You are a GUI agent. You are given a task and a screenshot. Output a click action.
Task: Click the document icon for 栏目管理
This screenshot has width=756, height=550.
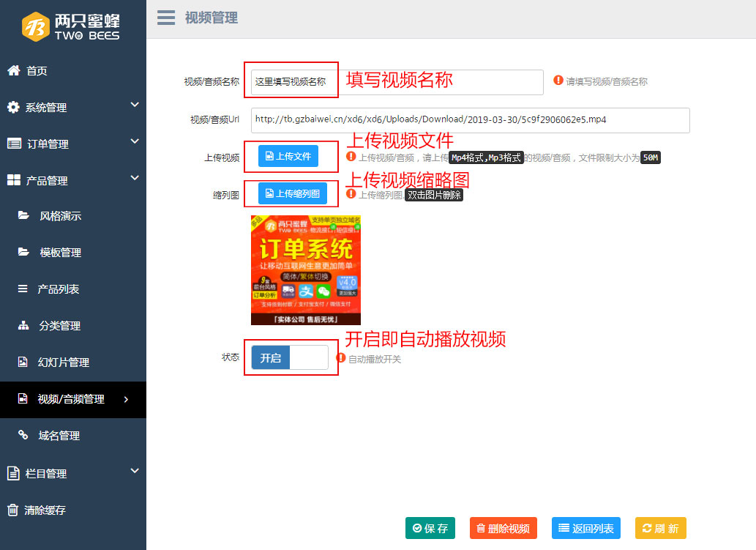coord(13,473)
